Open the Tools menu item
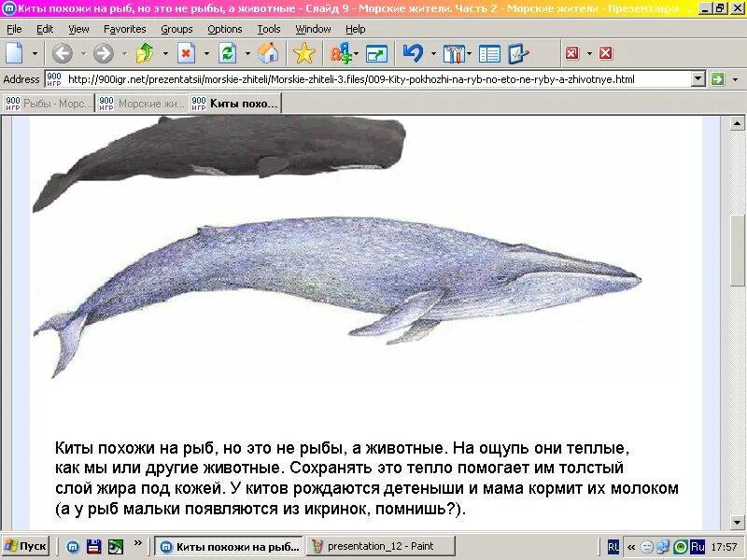Screen dimensions: 747x560 click(269, 29)
